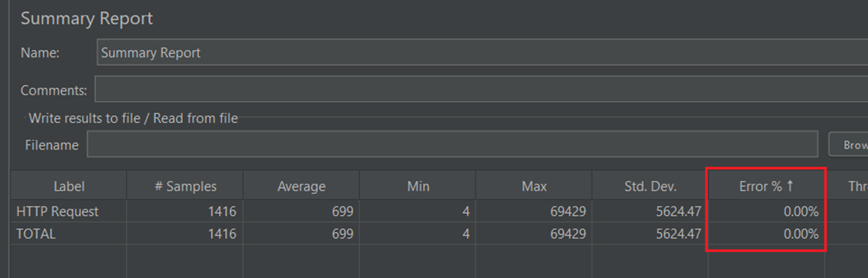Click the HTTP Request samples cell 1416
868x278 pixels.
pos(185,212)
